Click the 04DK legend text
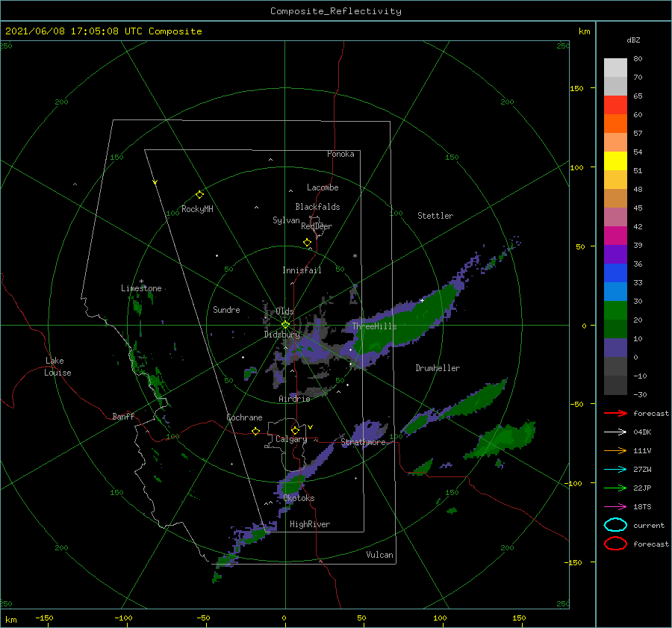 642,432
